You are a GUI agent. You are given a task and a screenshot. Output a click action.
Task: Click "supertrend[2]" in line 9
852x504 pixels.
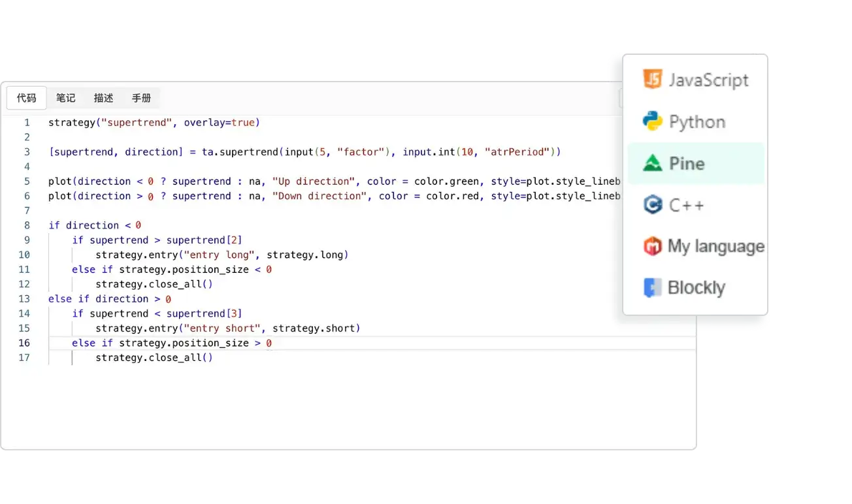[205, 240]
